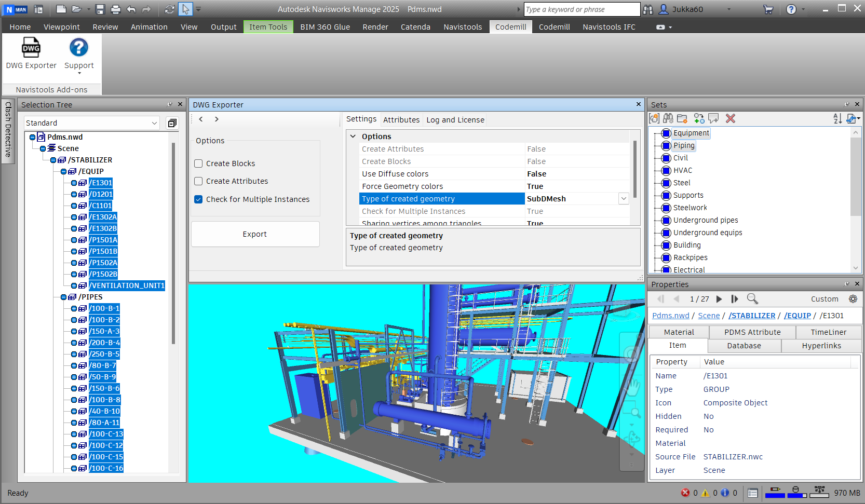This screenshot has width=865, height=504.
Task: Uncheck Check for Multiple Instances
Action: (x=198, y=199)
